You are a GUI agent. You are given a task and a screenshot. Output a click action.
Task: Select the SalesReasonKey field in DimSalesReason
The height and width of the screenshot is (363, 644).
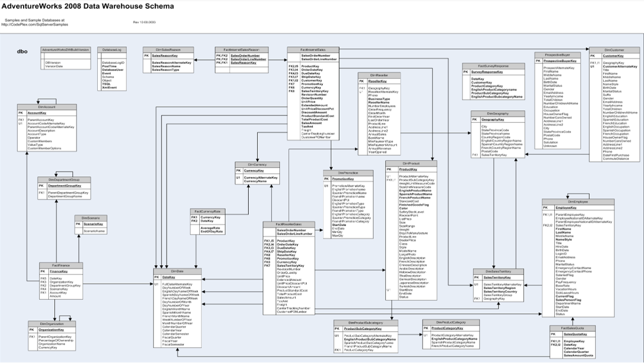[x=165, y=55]
